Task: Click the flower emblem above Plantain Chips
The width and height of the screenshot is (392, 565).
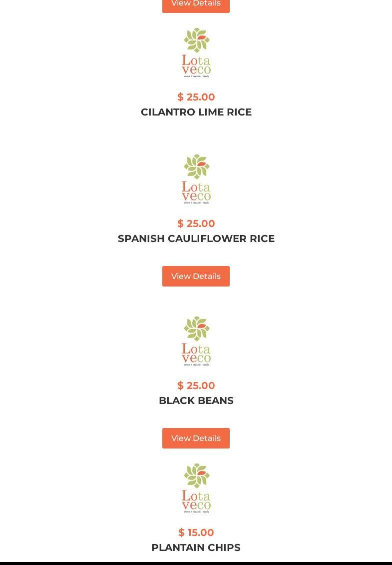Action: point(196,475)
